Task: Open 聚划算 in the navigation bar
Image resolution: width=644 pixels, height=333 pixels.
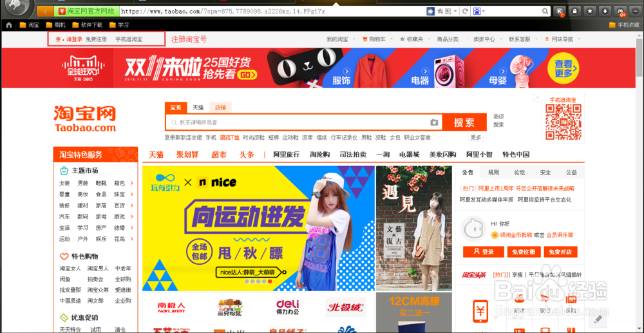Action: click(x=187, y=155)
